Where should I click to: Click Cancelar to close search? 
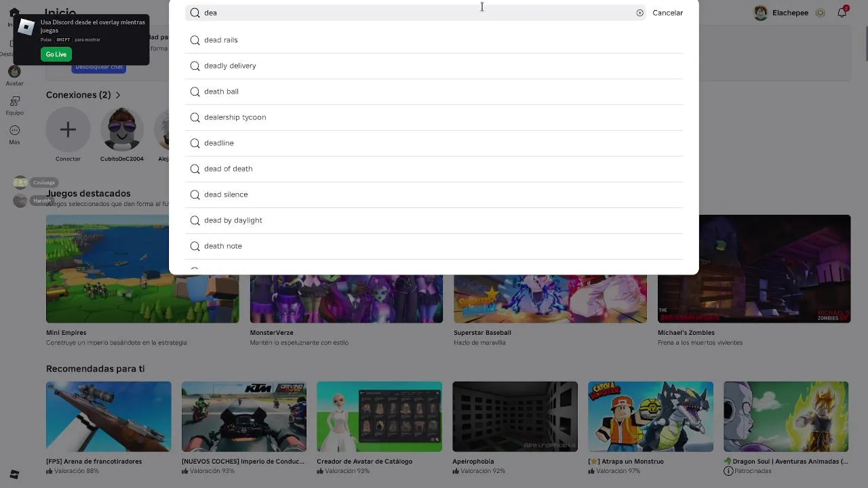[667, 13]
